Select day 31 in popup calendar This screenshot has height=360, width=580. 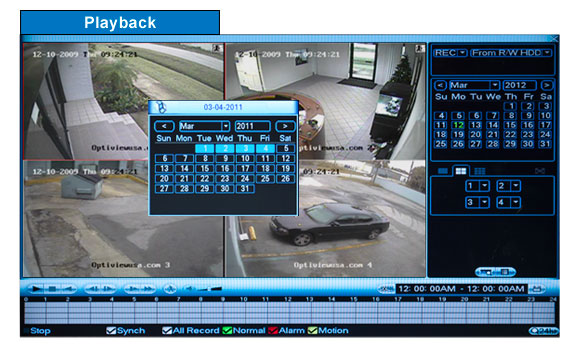(x=245, y=189)
